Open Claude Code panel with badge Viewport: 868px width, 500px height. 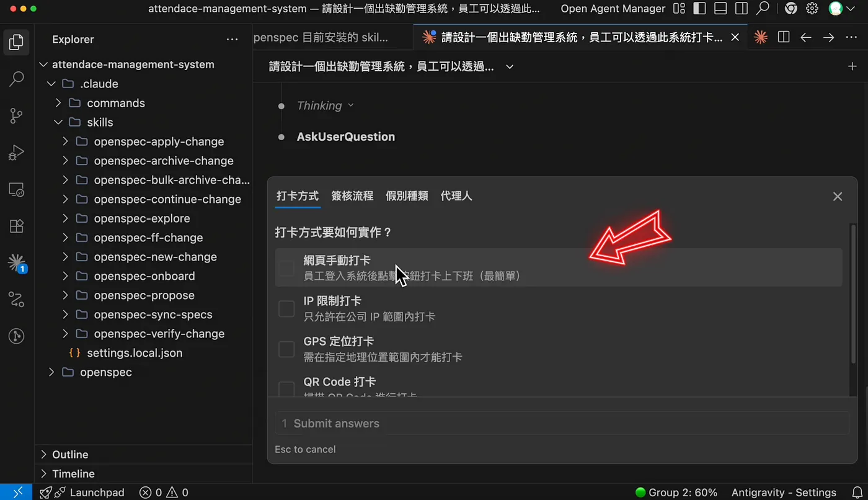(x=17, y=263)
